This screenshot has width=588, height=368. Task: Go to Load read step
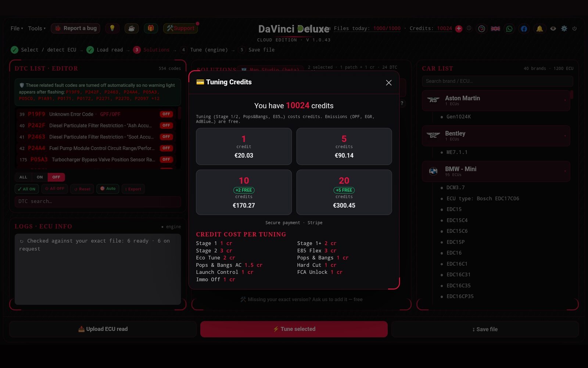click(105, 50)
